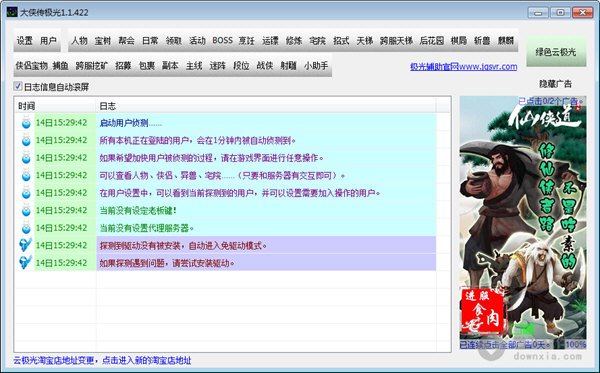Viewport: 600px width, 373px height.
Task: Open the 后花园 tab
Action: coord(432,41)
